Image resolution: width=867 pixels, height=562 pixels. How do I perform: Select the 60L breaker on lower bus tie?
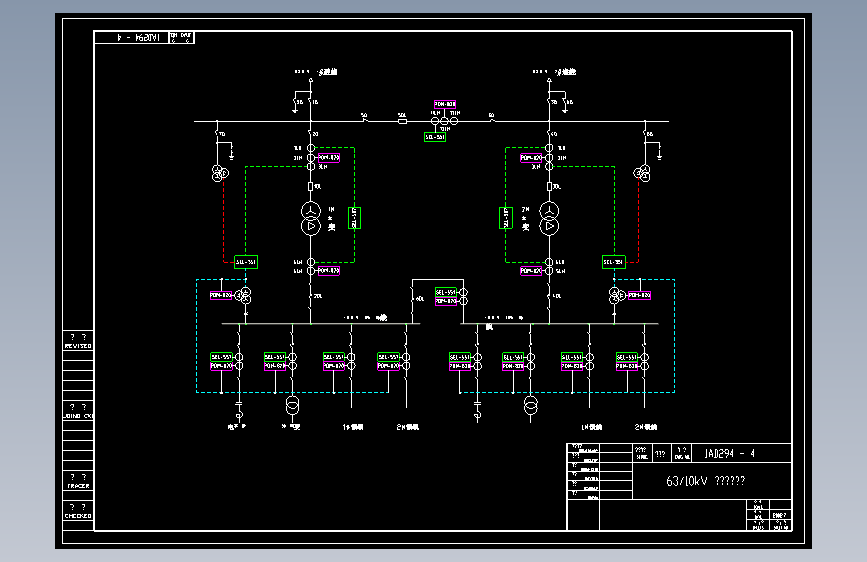414,299
